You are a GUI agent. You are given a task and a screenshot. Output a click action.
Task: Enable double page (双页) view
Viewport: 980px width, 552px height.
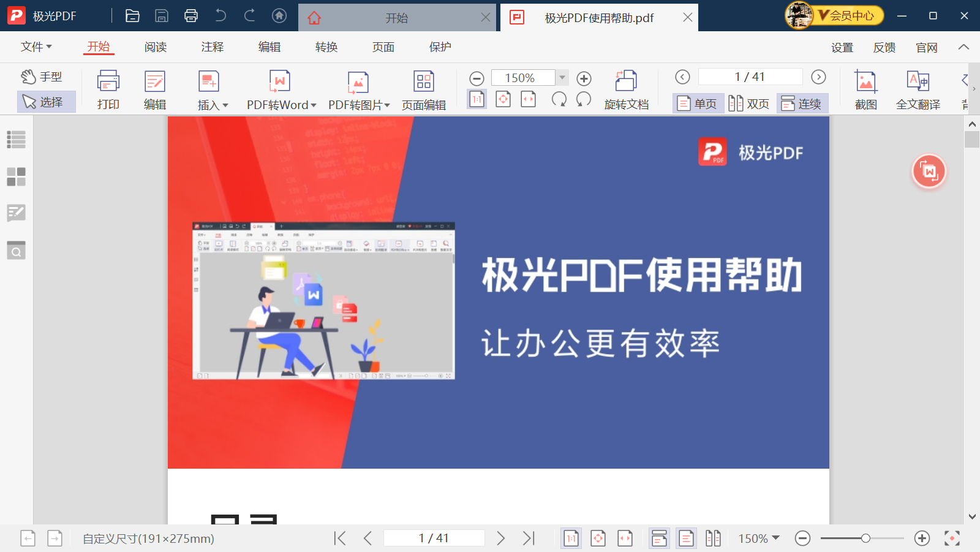point(749,104)
